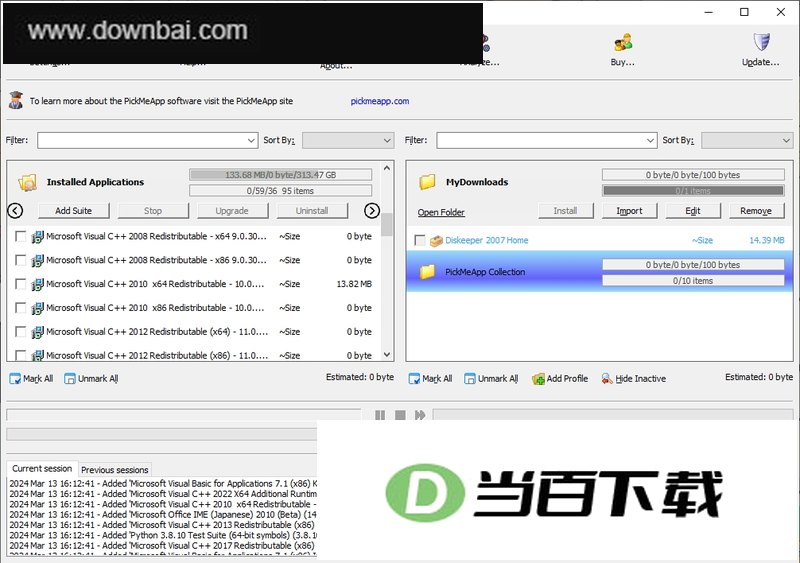This screenshot has height=563, width=800.
Task: Click the stop square icon
Action: tap(400, 414)
